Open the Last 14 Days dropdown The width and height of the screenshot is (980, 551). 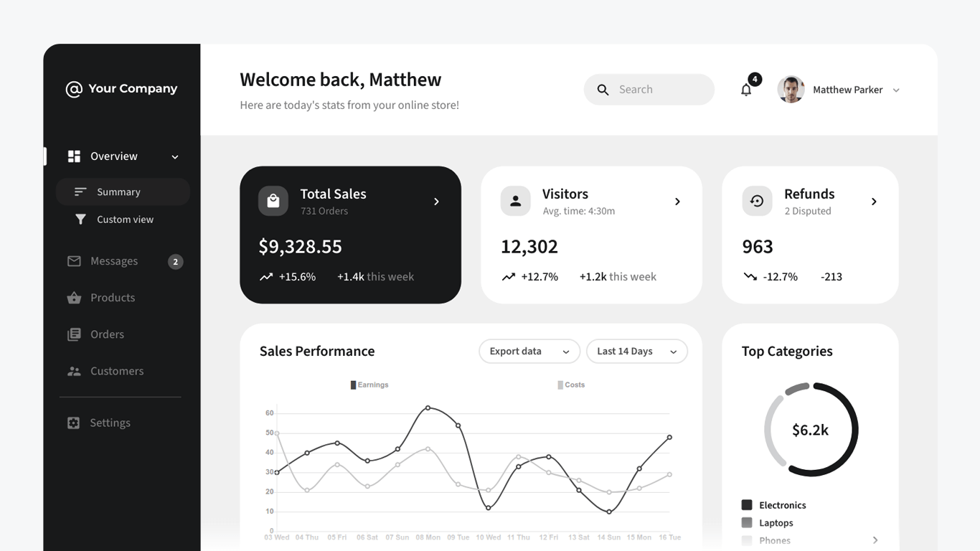tap(636, 351)
